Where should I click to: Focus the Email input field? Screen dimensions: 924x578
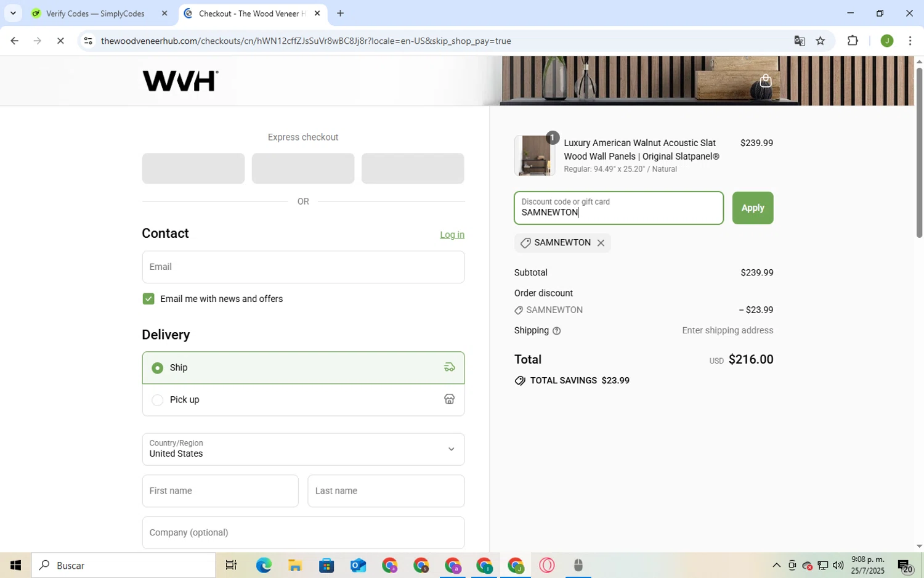click(303, 267)
